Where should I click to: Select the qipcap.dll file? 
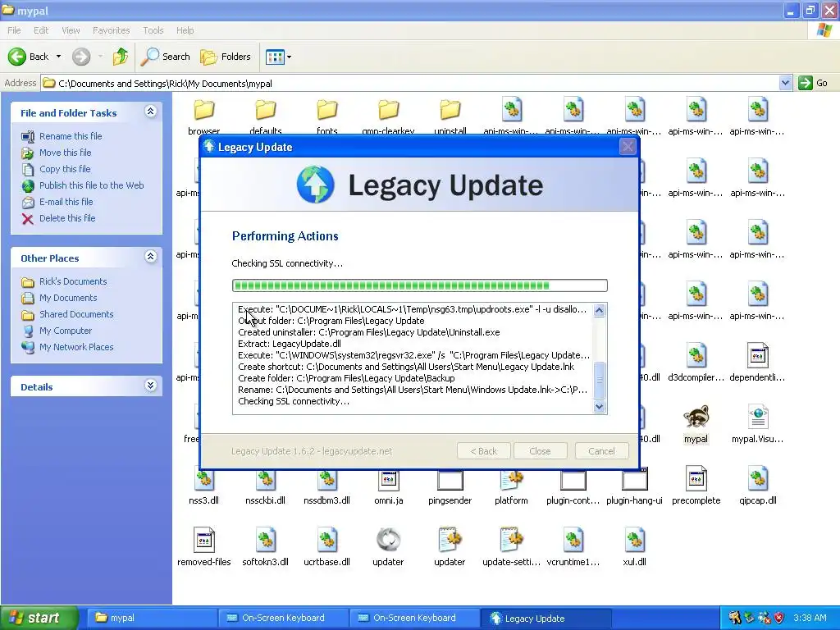tap(757, 486)
